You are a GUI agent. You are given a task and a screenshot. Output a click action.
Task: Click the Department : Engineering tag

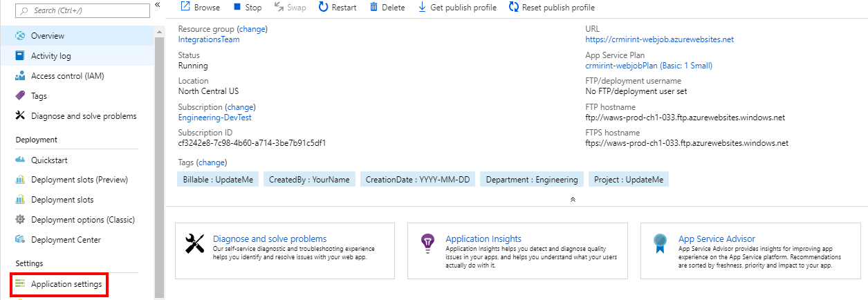pos(532,180)
